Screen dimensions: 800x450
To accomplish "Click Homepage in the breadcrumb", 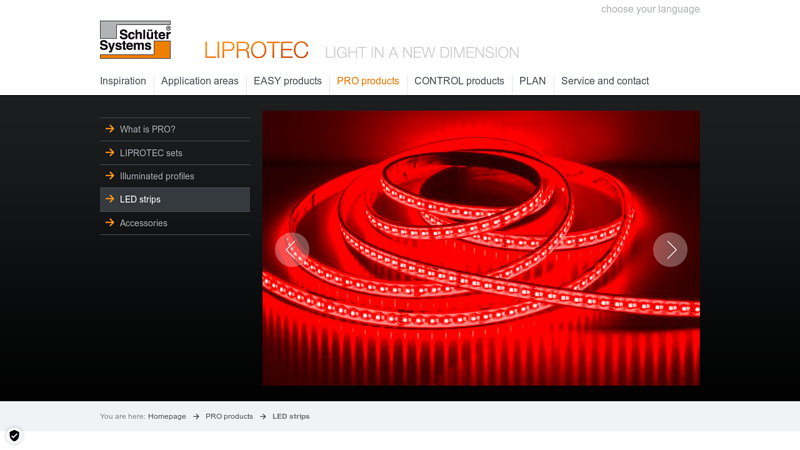I will (167, 416).
